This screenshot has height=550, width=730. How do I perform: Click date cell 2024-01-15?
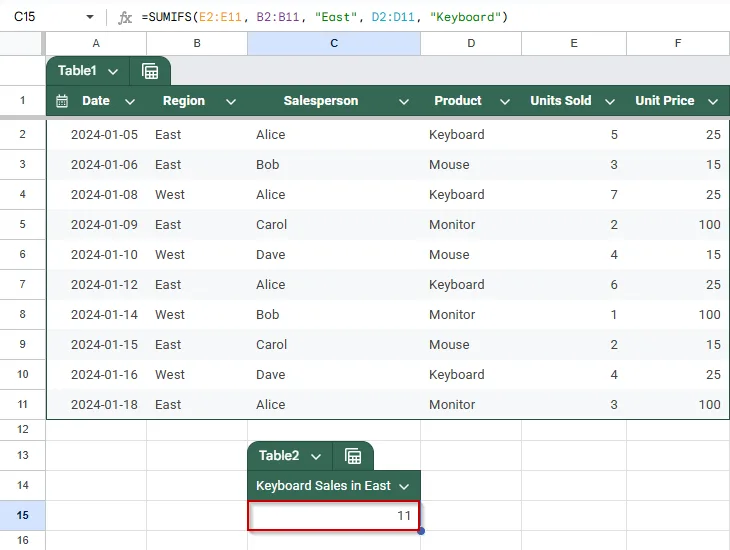[96, 345]
